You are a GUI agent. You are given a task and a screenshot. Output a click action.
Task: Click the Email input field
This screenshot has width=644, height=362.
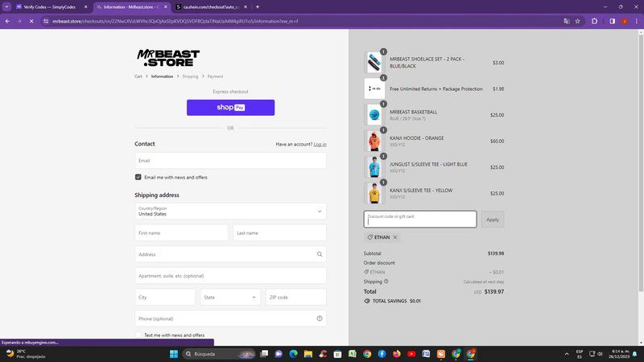click(230, 161)
